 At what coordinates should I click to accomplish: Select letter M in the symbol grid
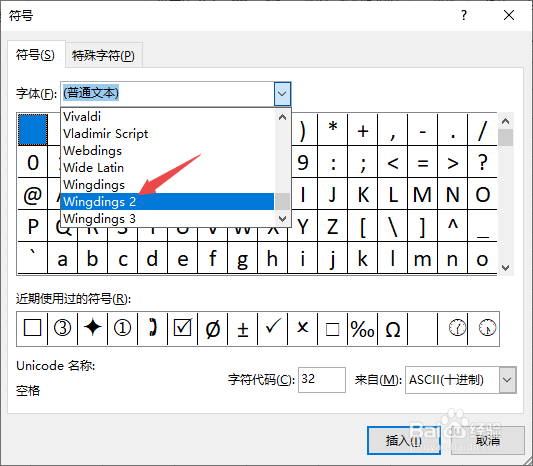pos(423,194)
